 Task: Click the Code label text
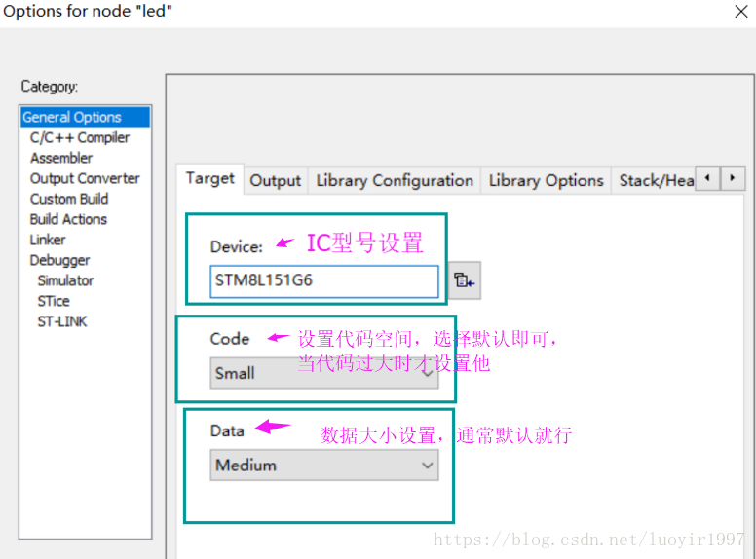(230, 339)
